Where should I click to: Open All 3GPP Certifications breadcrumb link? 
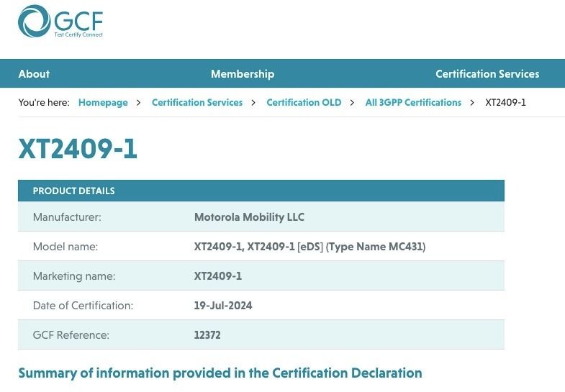(x=413, y=103)
